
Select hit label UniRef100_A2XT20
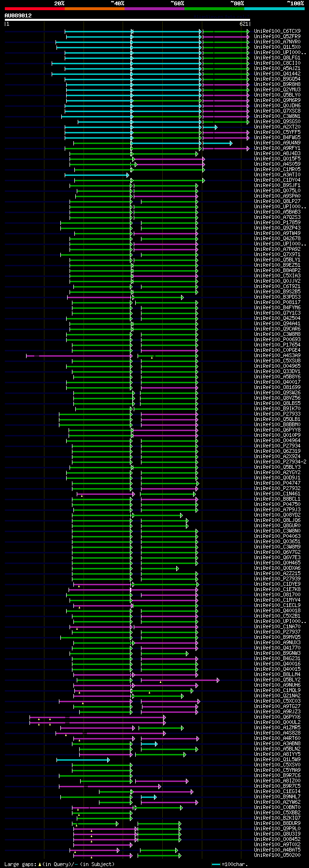point(277,127)
